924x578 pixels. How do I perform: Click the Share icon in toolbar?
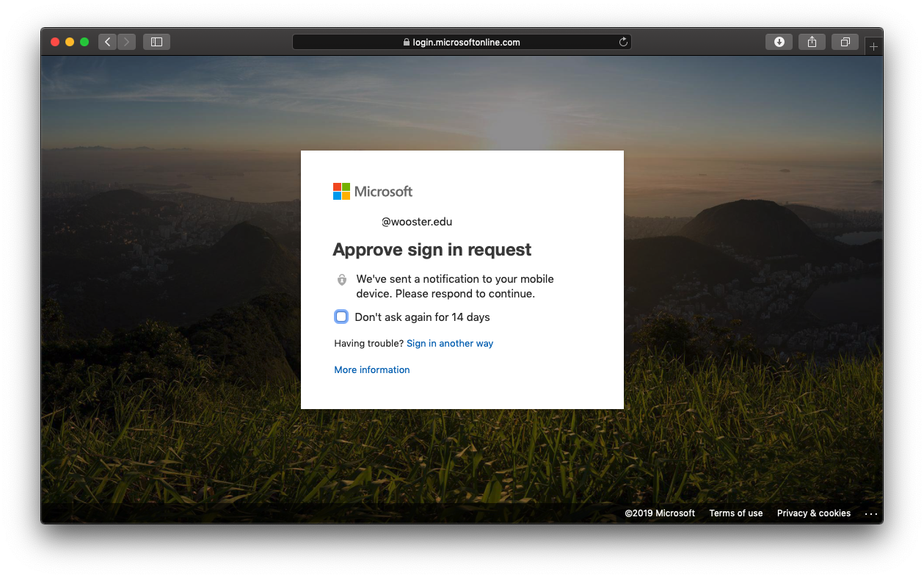point(812,42)
